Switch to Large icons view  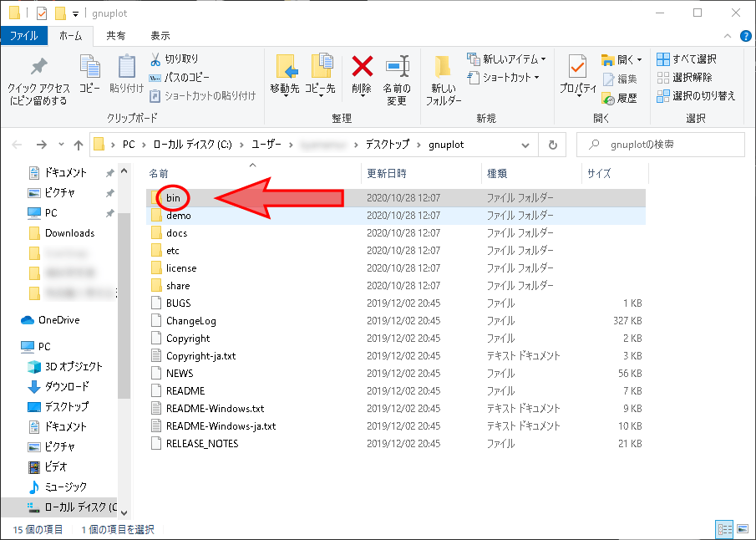coord(743,529)
